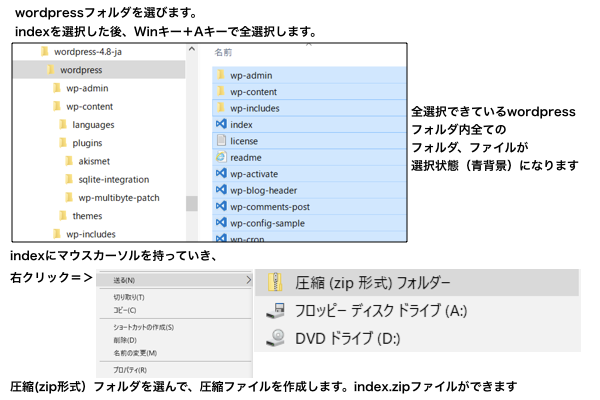Viewport: 600px width, 400px height.
Task: Click wp-includes name in the file list
Action: 254,108
